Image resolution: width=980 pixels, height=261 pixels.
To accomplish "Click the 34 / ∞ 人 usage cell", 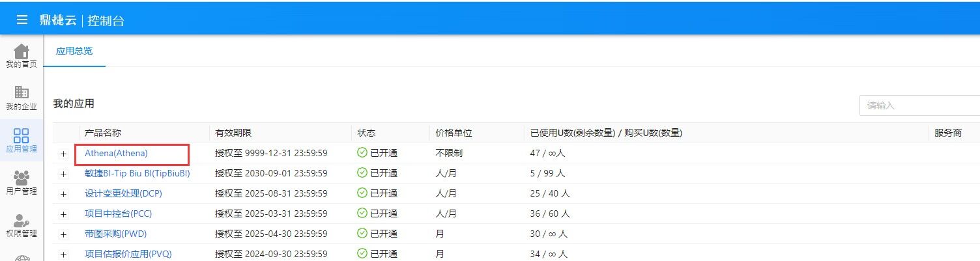I will (549, 254).
